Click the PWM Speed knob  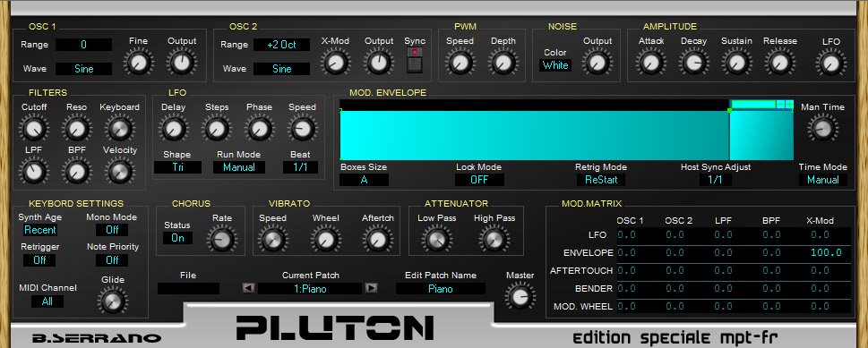[x=460, y=62]
